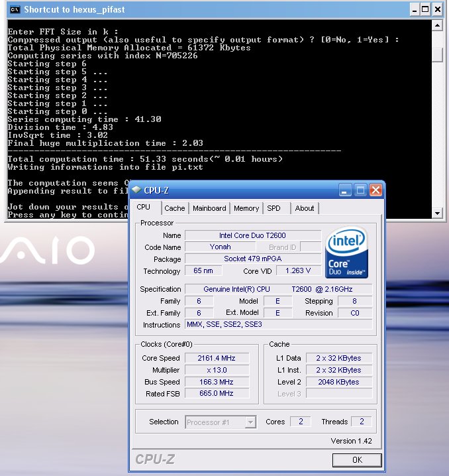Click the Technology value '65 nm'
449x476 pixels.
(x=203, y=270)
